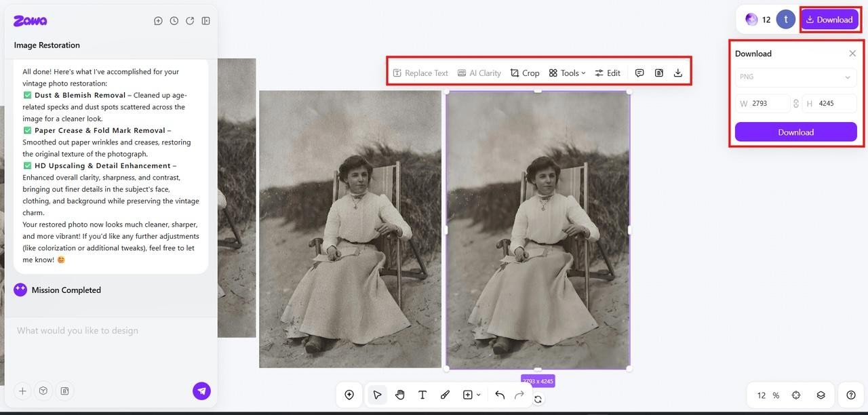Click the square B icon in chat input

[x=65, y=391]
